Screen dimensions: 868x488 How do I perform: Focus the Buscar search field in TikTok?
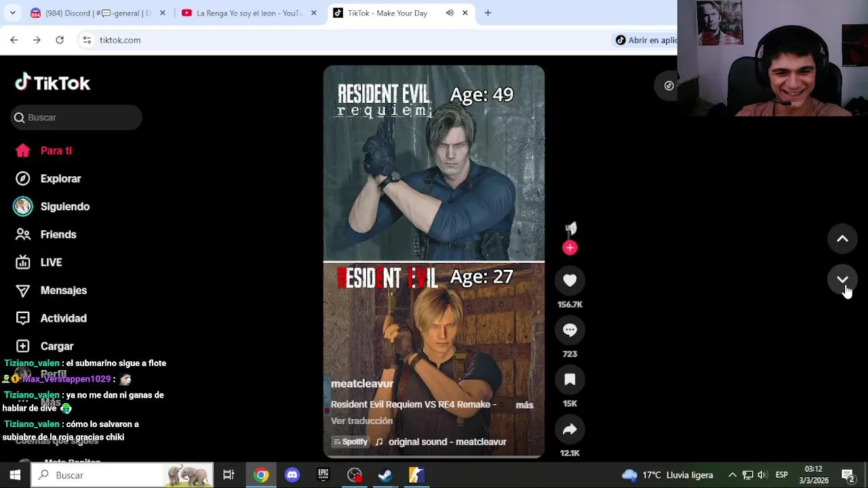click(76, 117)
